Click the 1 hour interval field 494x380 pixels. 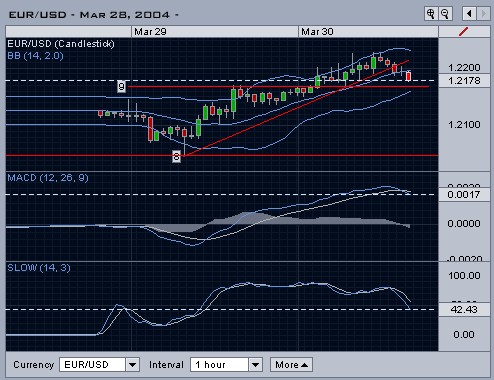click(220, 365)
